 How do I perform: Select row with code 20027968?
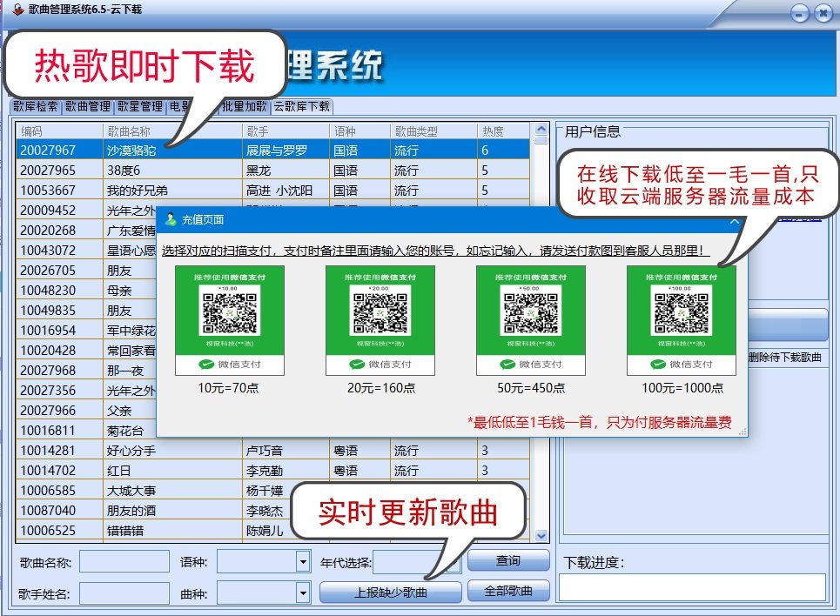point(86,370)
